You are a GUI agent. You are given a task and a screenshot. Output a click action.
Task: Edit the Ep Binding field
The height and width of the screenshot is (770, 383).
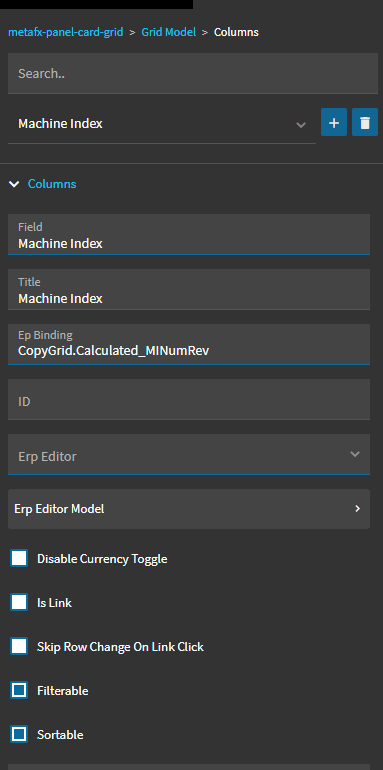click(189, 344)
